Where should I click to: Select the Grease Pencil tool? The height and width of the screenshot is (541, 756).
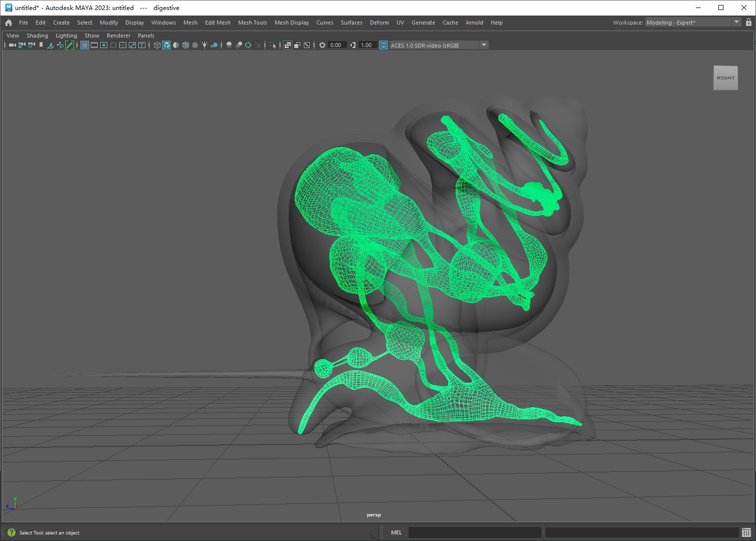tap(70, 45)
